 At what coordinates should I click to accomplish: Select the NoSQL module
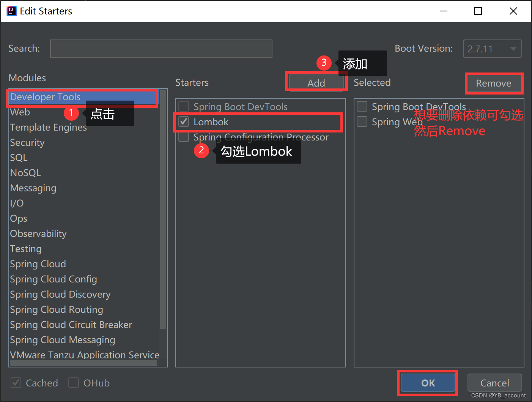(25, 173)
